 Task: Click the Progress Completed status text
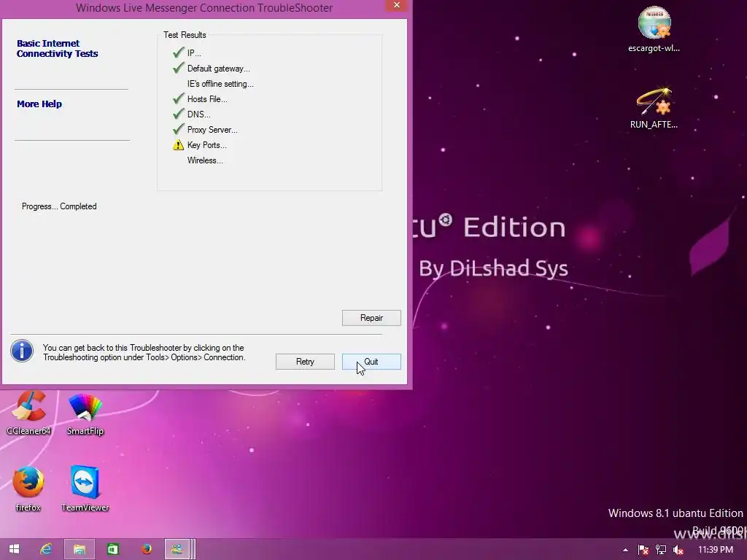click(x=59, y=206)
